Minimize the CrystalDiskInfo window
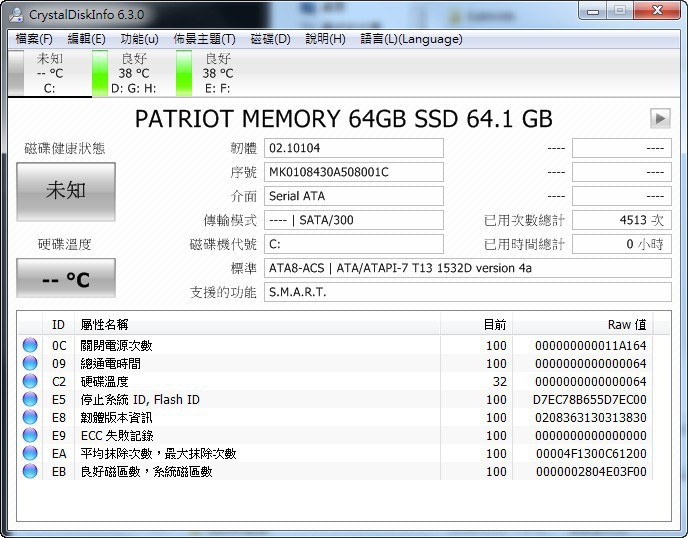The image size is (688, 538). tap(592, 11)
